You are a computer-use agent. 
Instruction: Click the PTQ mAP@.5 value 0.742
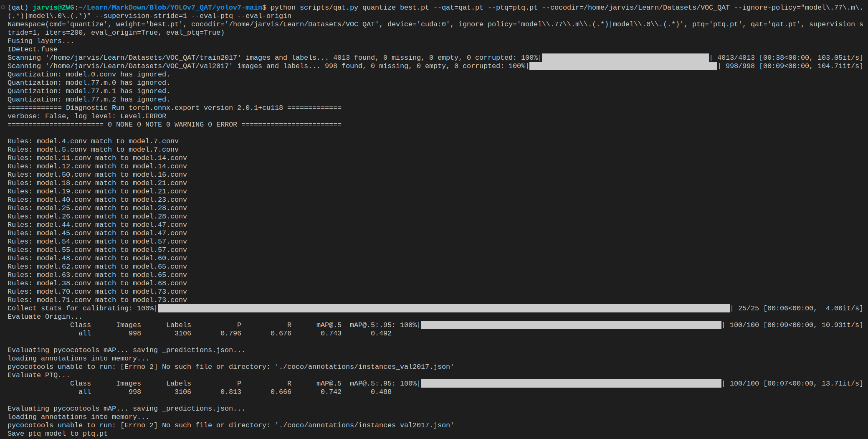click(x=331, y=392)
